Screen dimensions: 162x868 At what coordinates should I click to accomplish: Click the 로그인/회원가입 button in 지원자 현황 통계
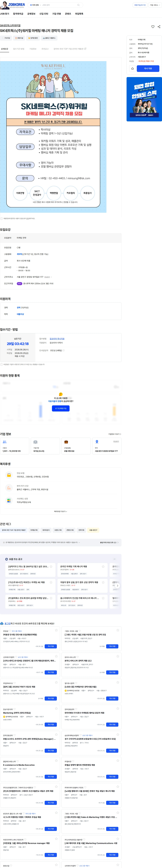pos(61,408)
